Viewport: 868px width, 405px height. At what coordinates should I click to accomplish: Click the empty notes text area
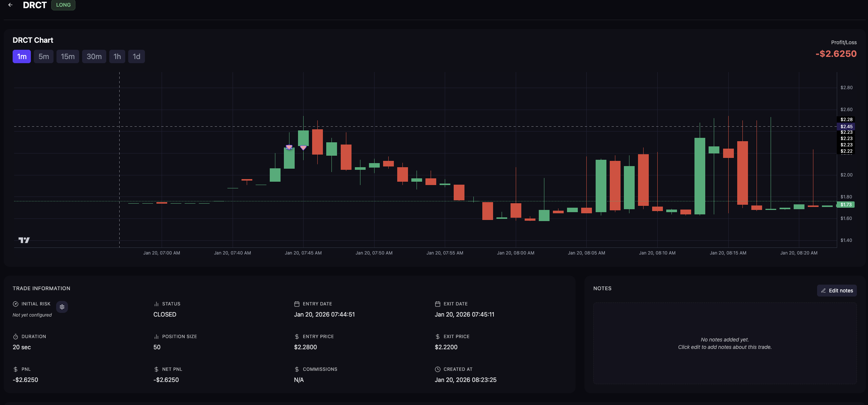click(x=725, y=343)
